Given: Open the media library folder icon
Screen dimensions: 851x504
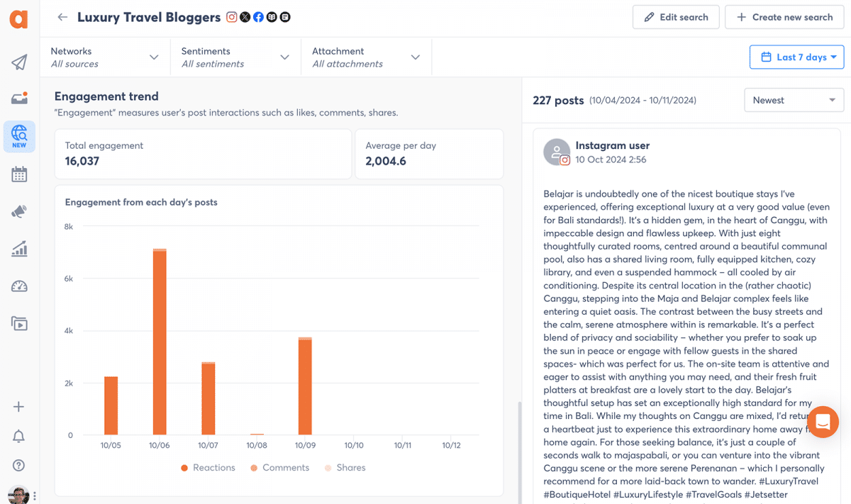Looking at the screenshot, I should [19, 324].
